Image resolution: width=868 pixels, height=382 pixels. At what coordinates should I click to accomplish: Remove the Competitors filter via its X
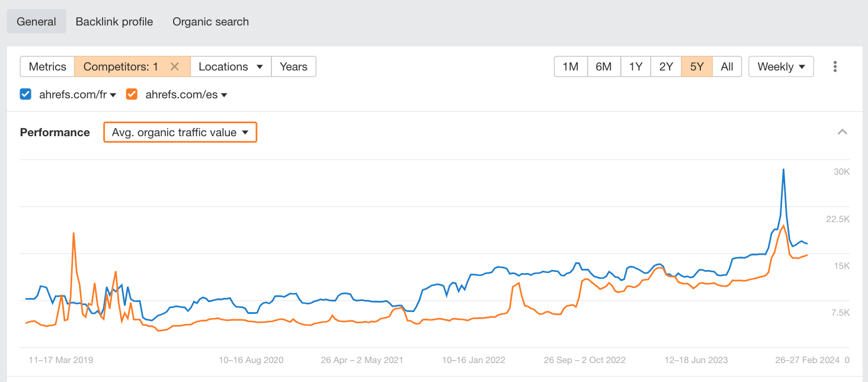174,66
